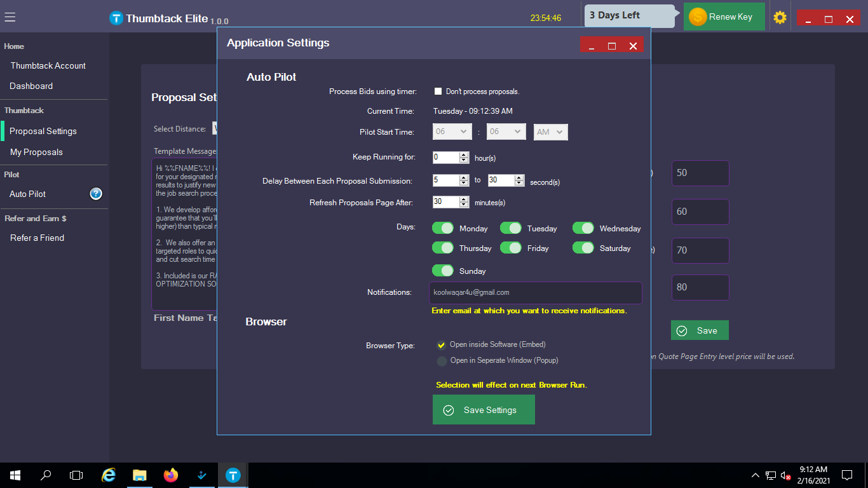This screenshot has width=868, height=488.
Task: Open Refer a Friend in sidebar
Action: click(x=37, y=238)
